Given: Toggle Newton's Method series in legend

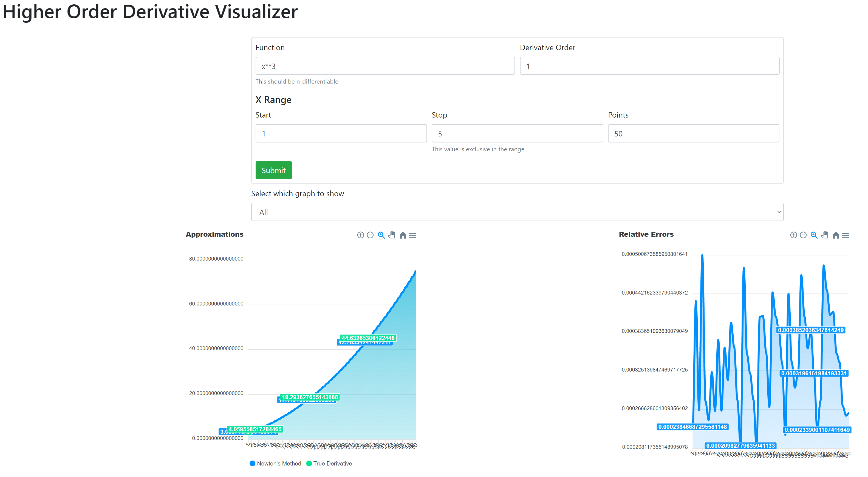Looking at the screenshot, I should coord(276,464).
